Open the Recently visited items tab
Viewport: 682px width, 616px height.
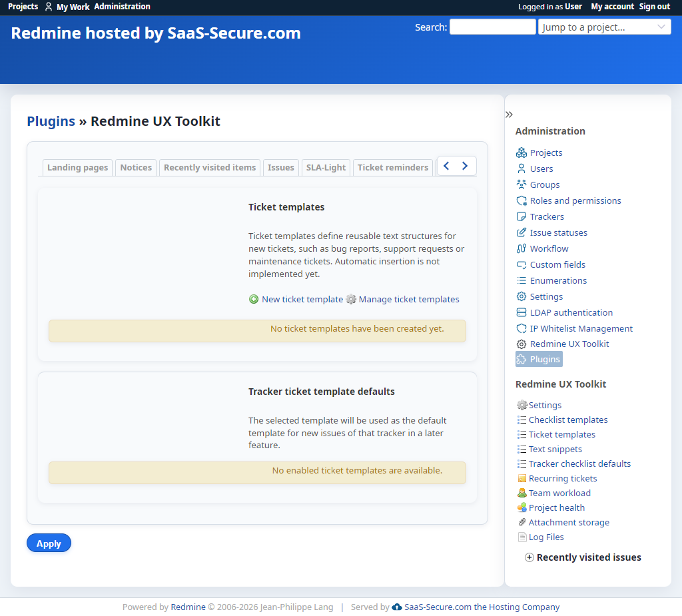pyautogui.click(x=210, y=168)
